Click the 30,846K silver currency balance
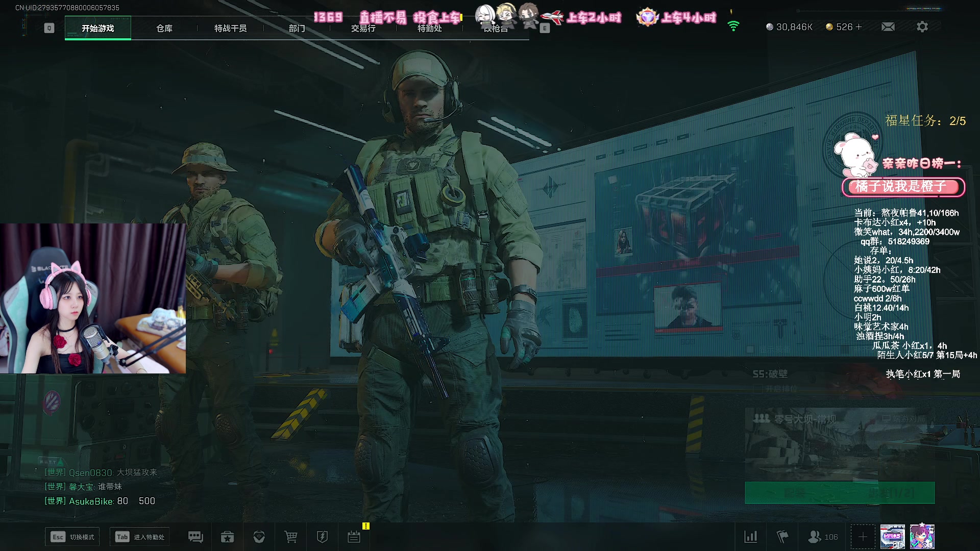Viewport: 980px width, 551px height. (789, 27)
